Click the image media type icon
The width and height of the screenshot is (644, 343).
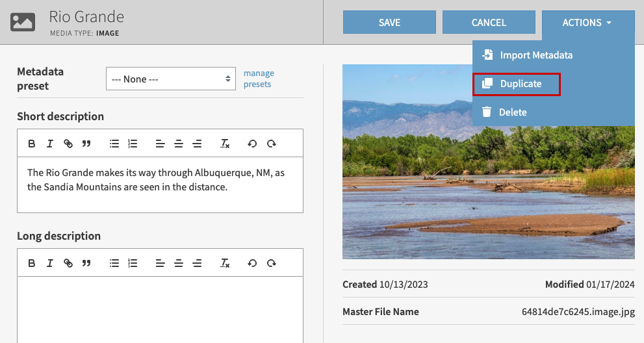point(23,22)
